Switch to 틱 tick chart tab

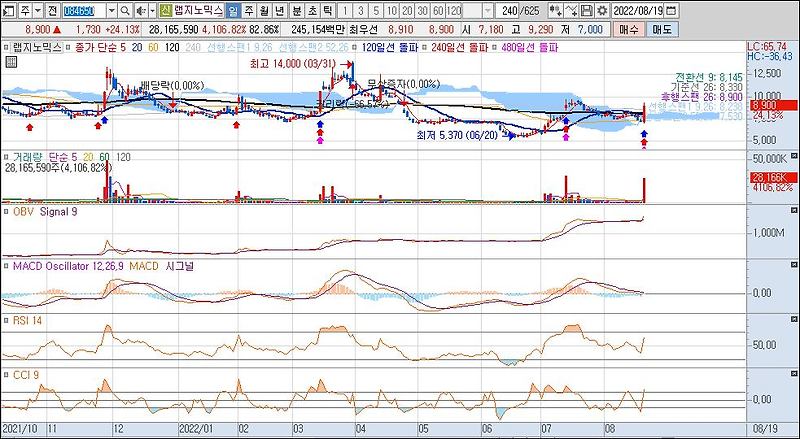click(x=327, y=10)
